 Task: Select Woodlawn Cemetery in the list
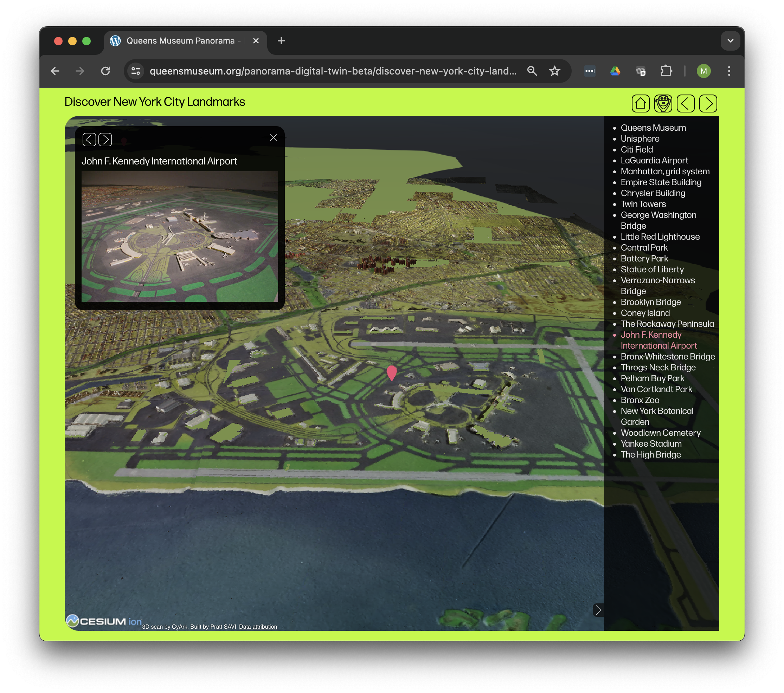click(660, 433)
